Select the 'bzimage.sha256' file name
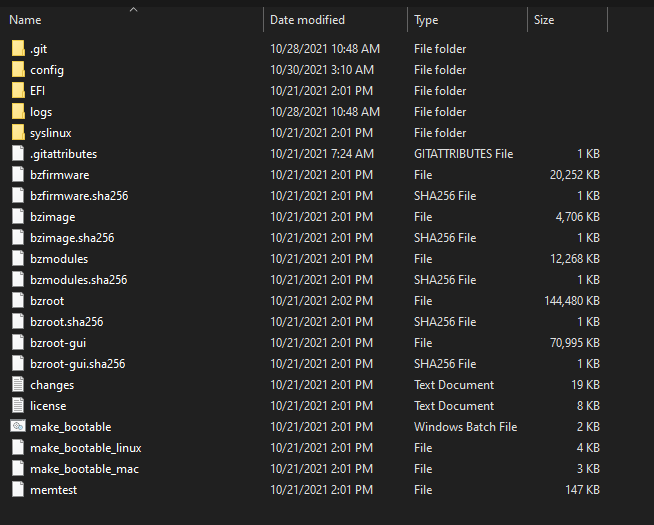Viewport: 654px width, 525px height. [x=72, y=238]
